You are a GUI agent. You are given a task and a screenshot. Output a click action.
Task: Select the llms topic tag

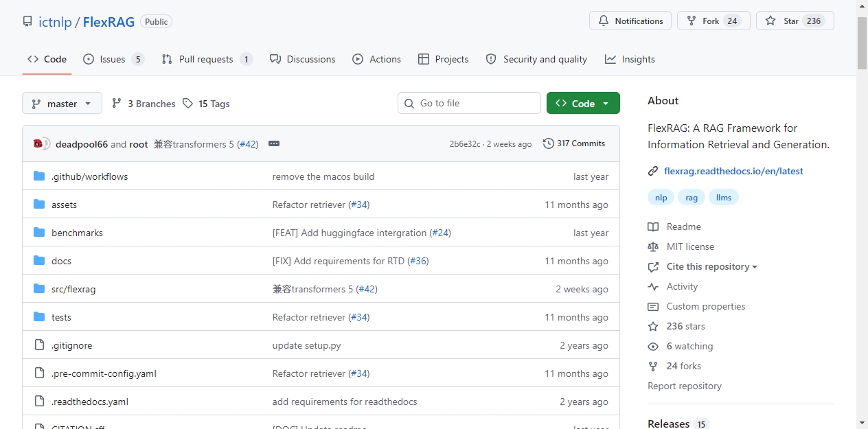tap(724, 198)
